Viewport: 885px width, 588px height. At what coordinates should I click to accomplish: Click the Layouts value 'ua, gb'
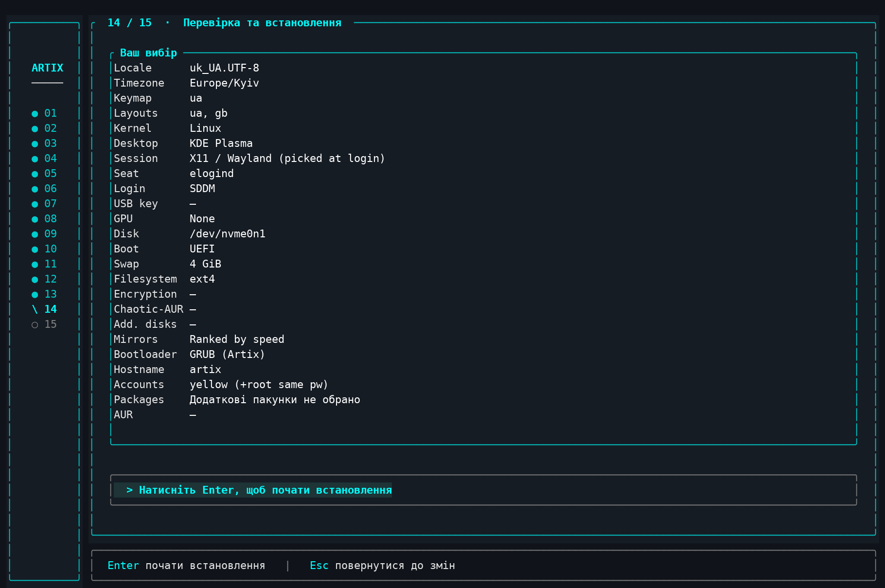(209, 113)
